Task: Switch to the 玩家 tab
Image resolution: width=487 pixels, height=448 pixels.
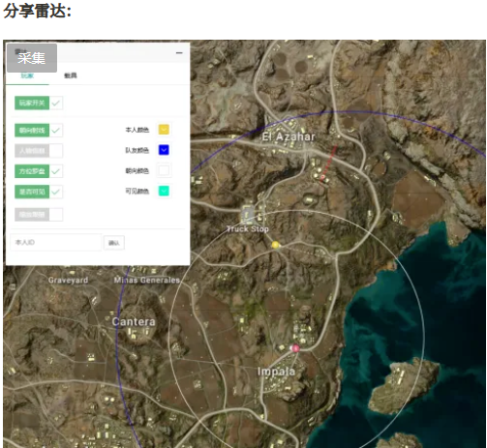Action: [x=27, y=75]
